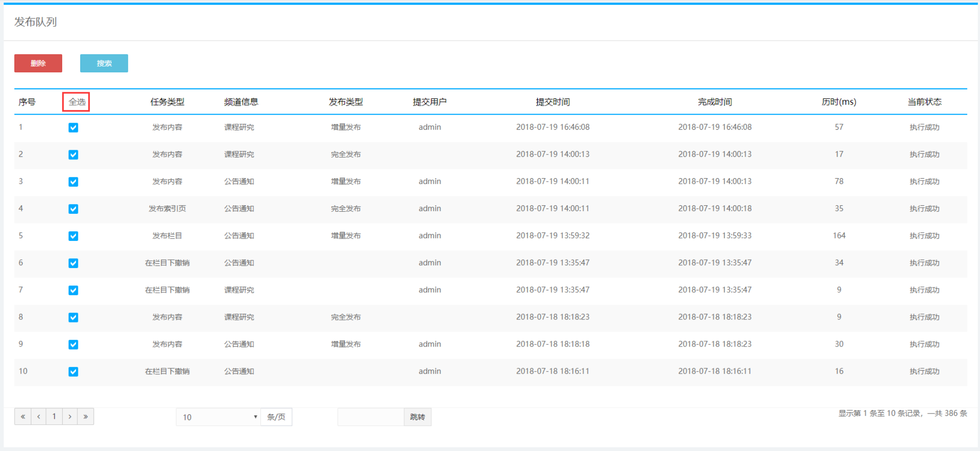Click the 提交时间 column header

point(552,102)
